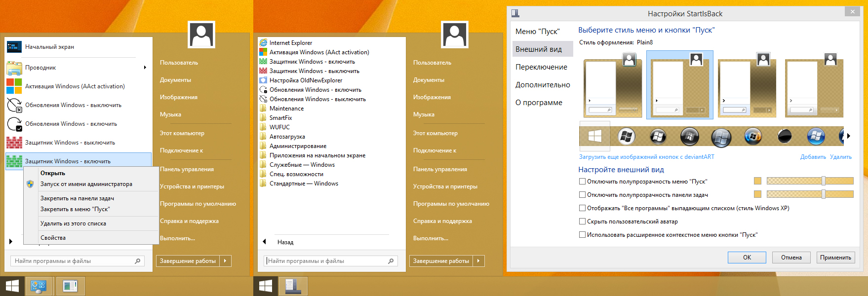Viewport: 868px width, 296px height.
Task: Enable Отключить полупрозрачность панели задач
Action: (583, 195)
